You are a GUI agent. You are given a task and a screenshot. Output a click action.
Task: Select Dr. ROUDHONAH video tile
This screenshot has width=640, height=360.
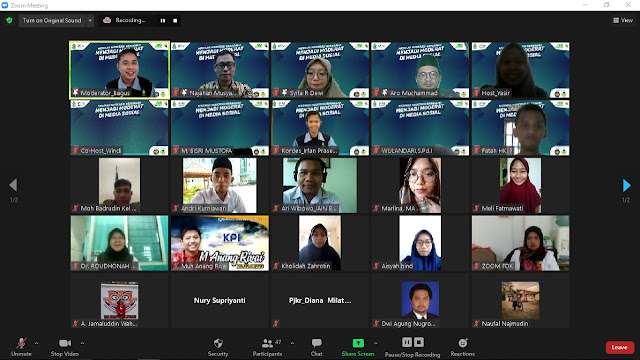pyautogui.click(x=119, y=243)
